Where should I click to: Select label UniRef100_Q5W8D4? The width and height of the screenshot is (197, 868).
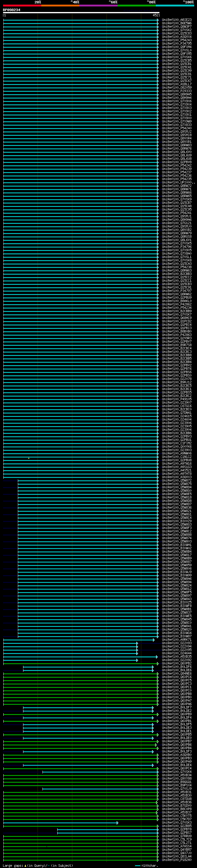[177, 487]
